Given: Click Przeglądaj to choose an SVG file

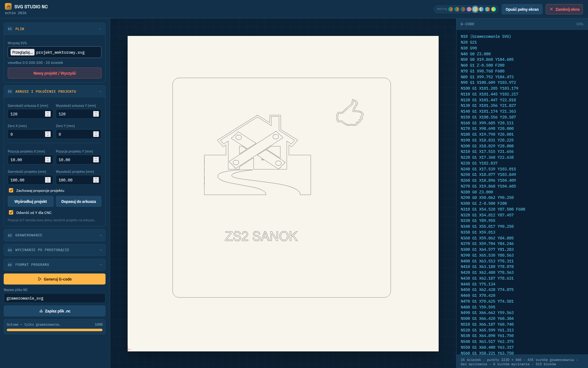Looking at the screenshot, I should pos(22,52).
